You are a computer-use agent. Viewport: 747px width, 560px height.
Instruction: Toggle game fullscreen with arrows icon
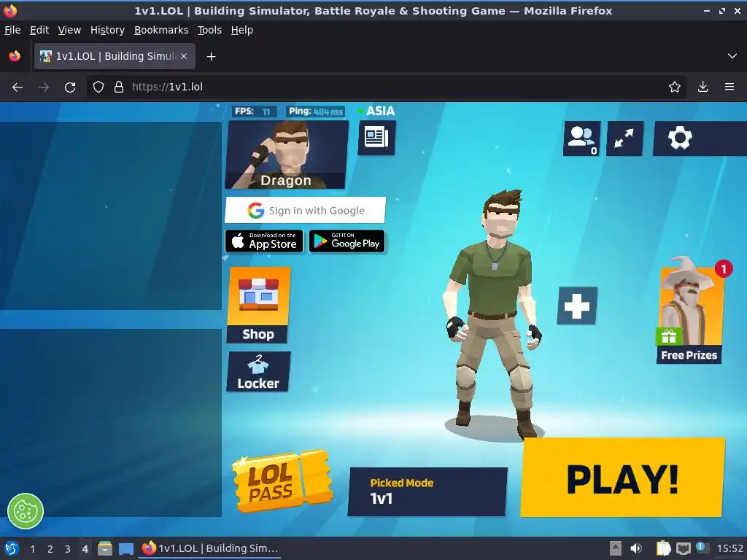(x=624, y=139)
